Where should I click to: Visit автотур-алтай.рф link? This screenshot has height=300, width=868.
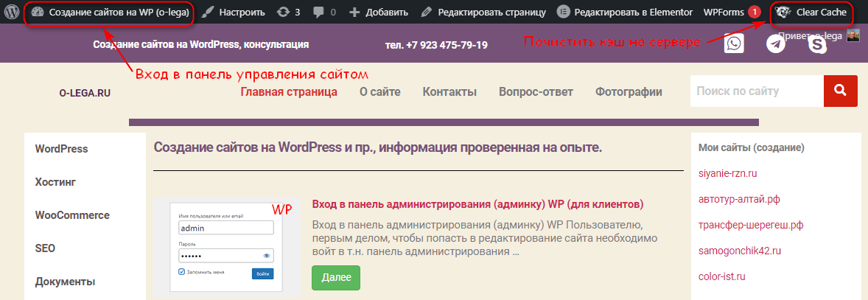click(x=739, y=199)
